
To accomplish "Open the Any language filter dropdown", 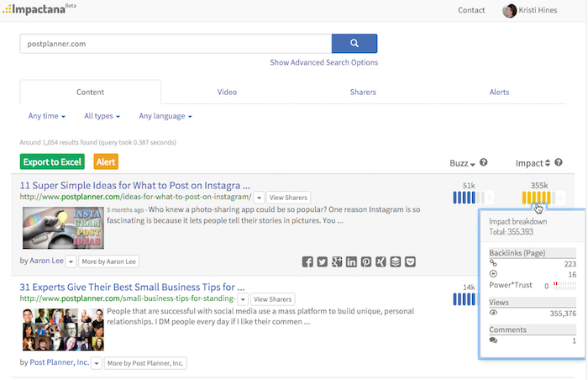I will coord(165,116).
